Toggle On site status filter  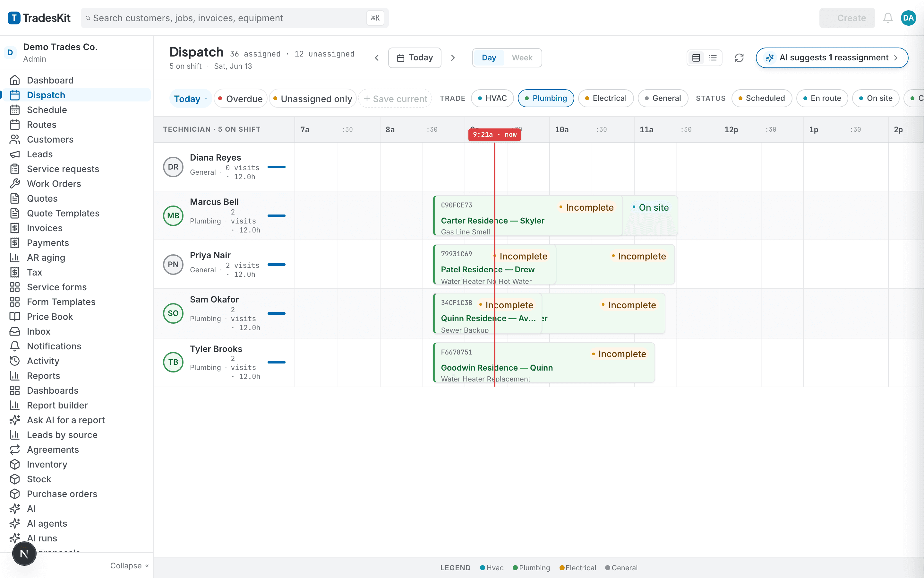click(876, 98)
